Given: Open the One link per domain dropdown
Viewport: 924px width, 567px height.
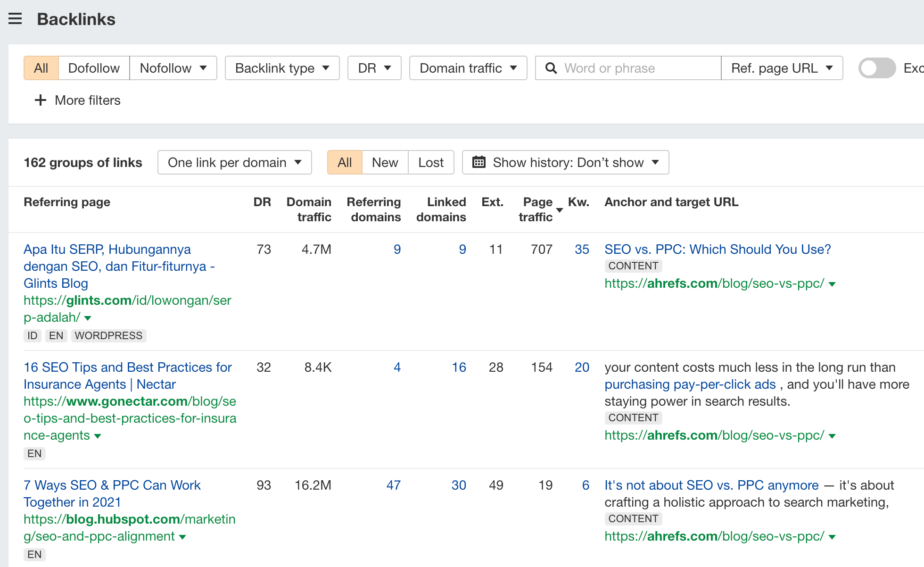Looking at the screenshot, I should pos(234,162).
